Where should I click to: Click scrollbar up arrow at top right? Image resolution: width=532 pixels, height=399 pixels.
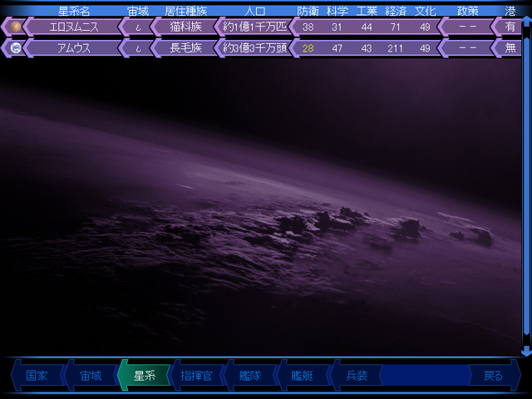pos(526,21)
